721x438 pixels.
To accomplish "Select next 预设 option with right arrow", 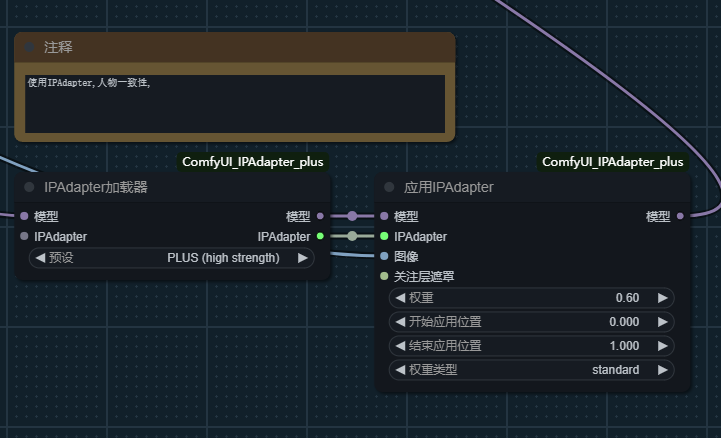I will pyautogui.click(x=303, y=258).
